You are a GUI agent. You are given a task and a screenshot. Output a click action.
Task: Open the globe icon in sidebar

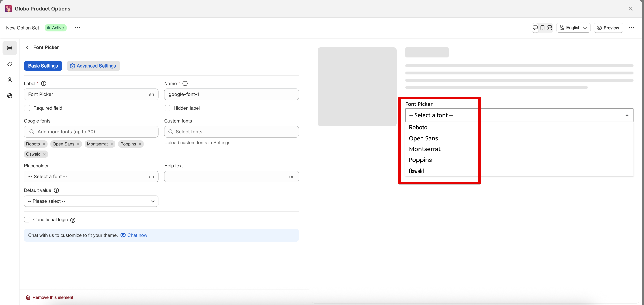tap(10, 96)
